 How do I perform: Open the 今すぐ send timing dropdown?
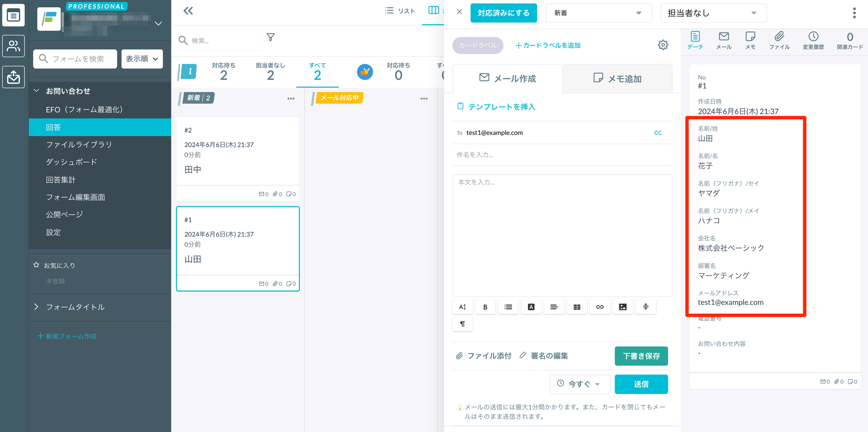pyautogui.click(x=580, y=384)
